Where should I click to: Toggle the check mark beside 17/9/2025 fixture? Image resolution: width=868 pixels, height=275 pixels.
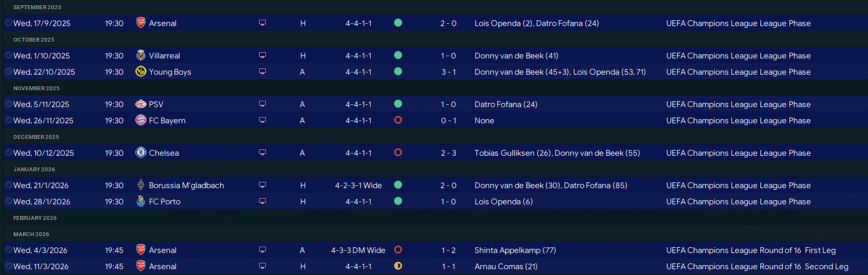pyautogui.click(x=8, y=23)
